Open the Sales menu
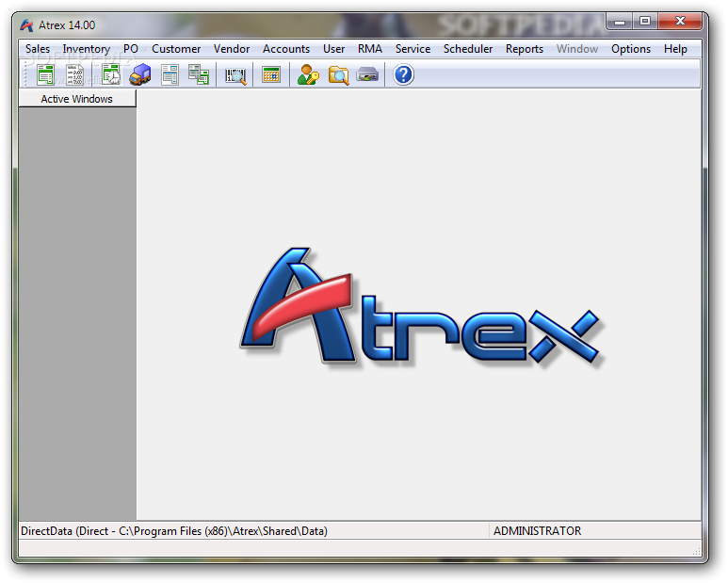The height and width of the screenshot is (583, 728). click(x=38, y=49)
